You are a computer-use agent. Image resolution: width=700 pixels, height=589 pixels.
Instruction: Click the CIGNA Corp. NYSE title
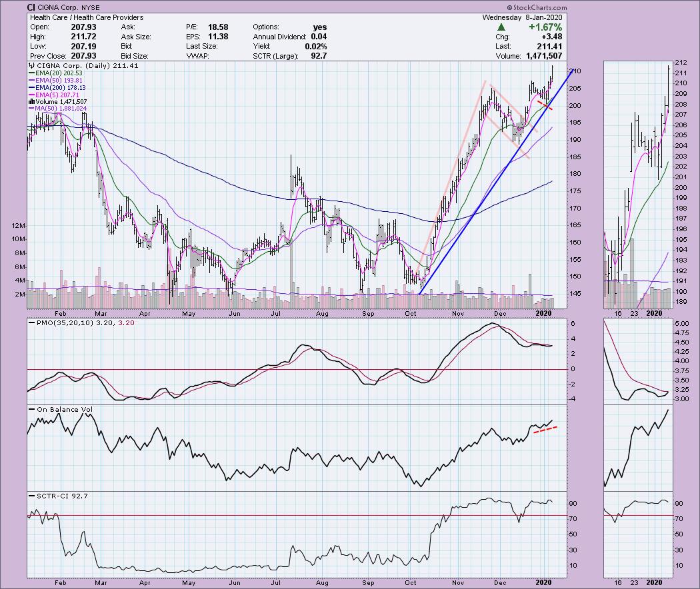pos(69,7)
